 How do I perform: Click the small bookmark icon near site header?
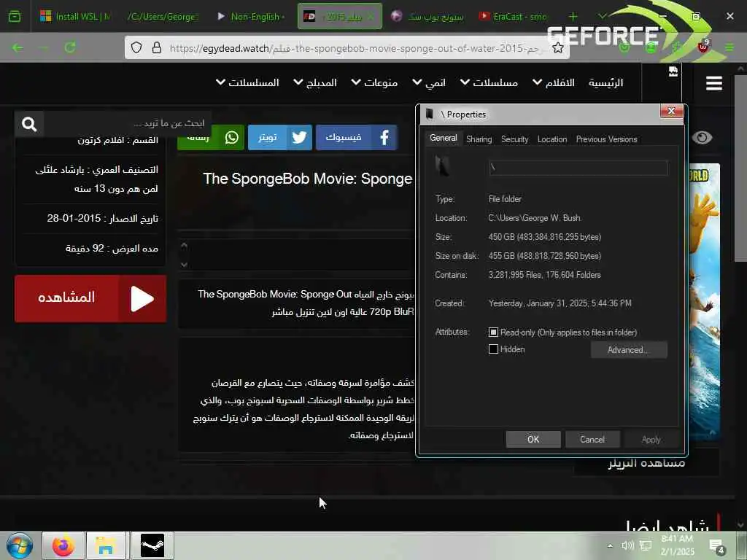coord(673,71)
